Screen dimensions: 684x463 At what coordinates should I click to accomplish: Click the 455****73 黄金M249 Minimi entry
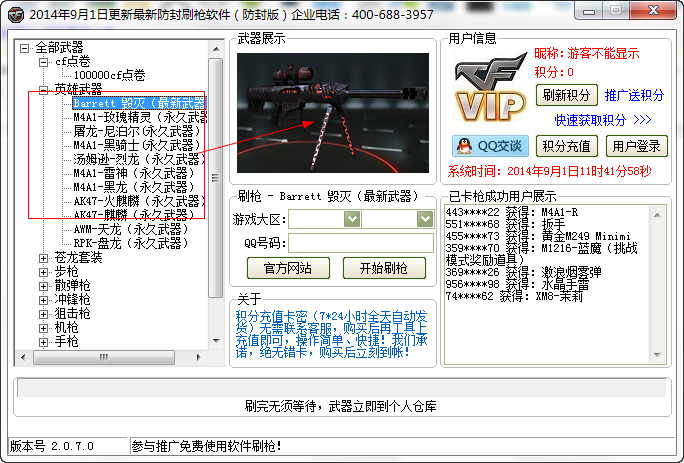[x=538, y=237]
